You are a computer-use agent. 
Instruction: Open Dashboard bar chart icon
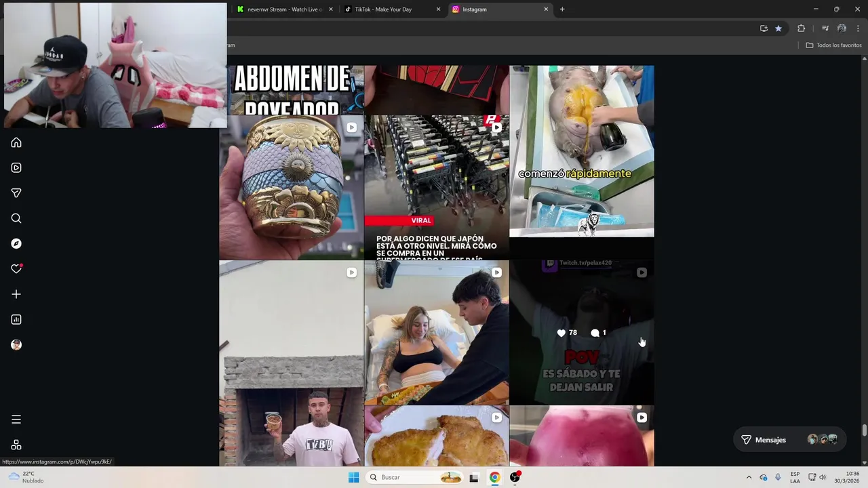click(16, 319)
